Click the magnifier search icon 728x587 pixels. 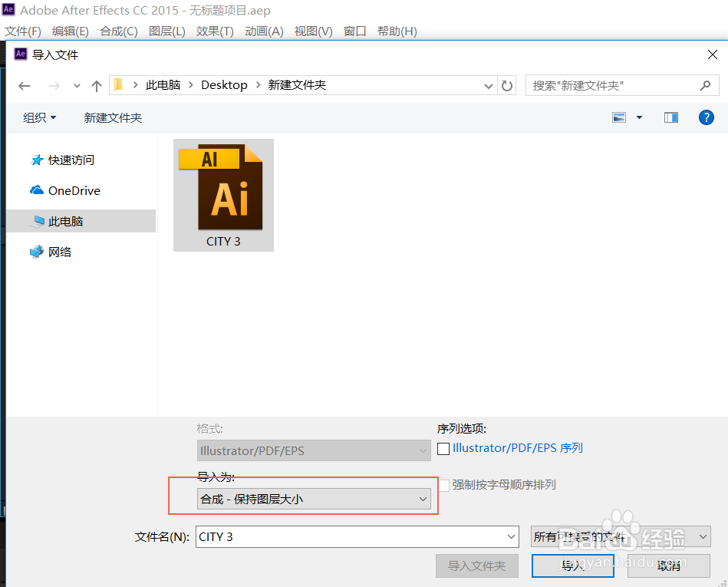[x=705, y=85]
